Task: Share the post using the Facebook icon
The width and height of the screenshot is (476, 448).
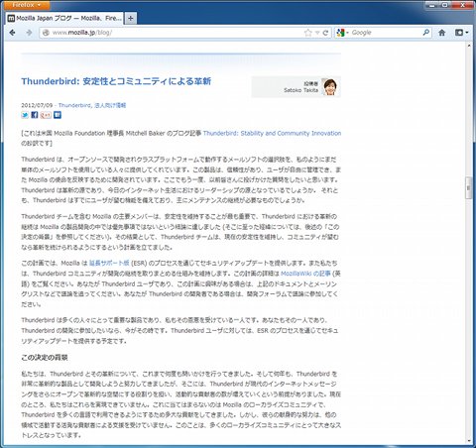Action: [35, 115]
